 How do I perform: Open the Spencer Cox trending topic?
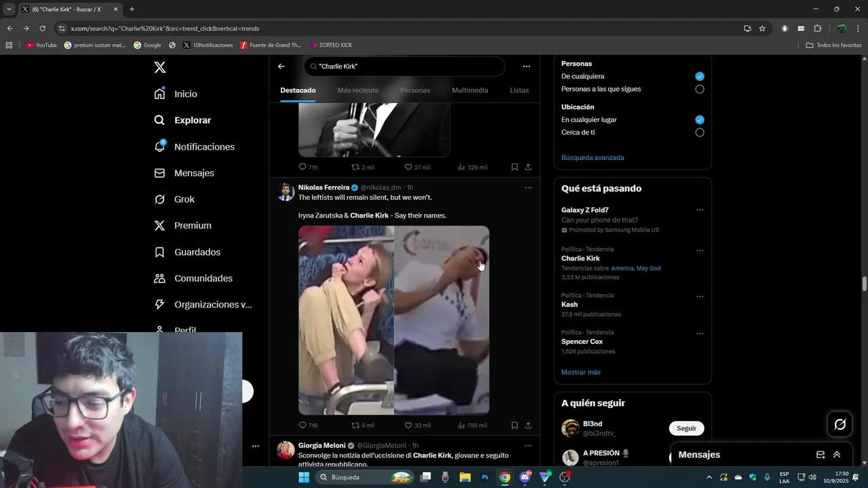tap(582, 342)
